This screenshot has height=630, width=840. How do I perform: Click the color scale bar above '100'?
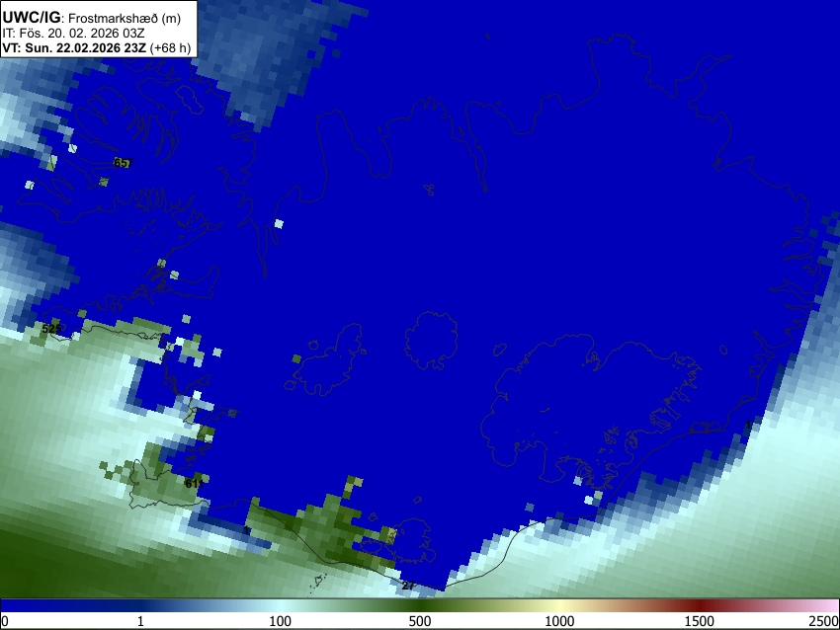(x=280, y=605)
